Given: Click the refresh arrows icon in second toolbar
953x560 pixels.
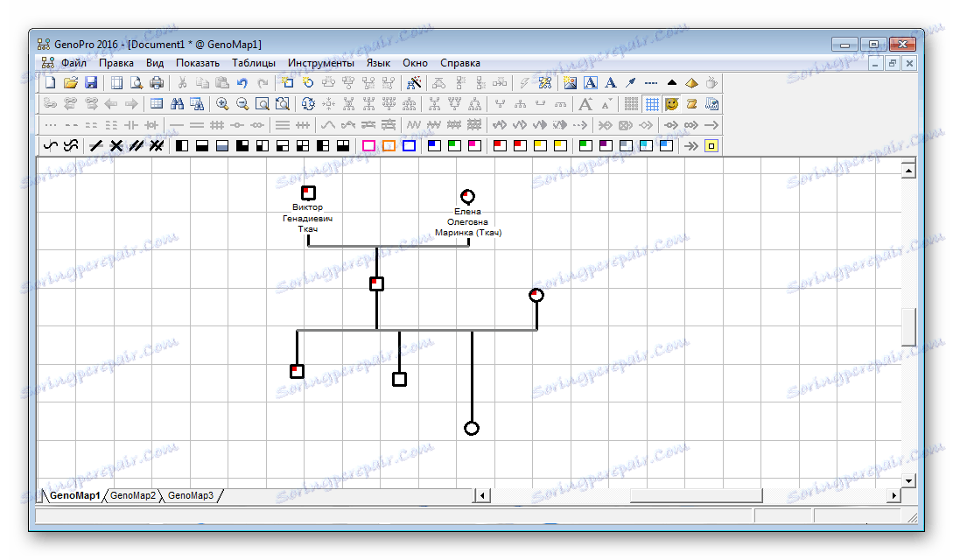Looking at the screenshot, I should [x=308, y=104].
